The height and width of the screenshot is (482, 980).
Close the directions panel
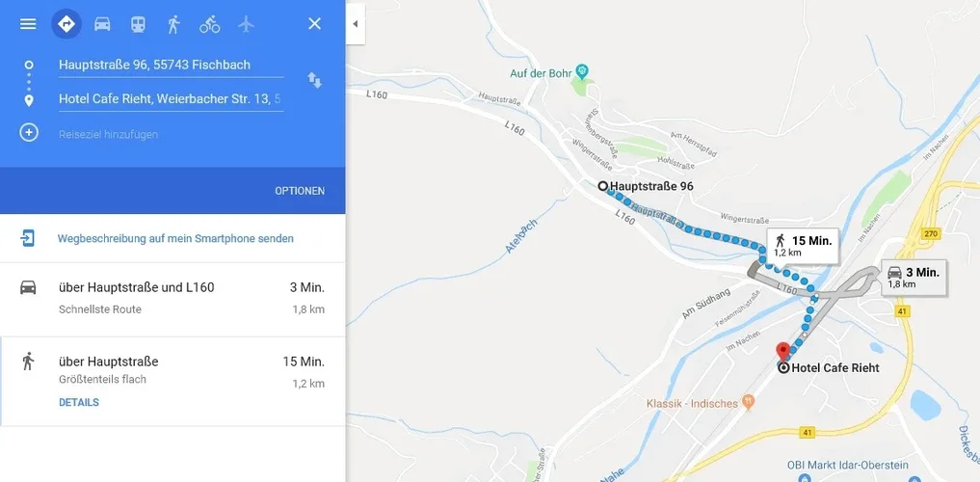click(314, 24)
